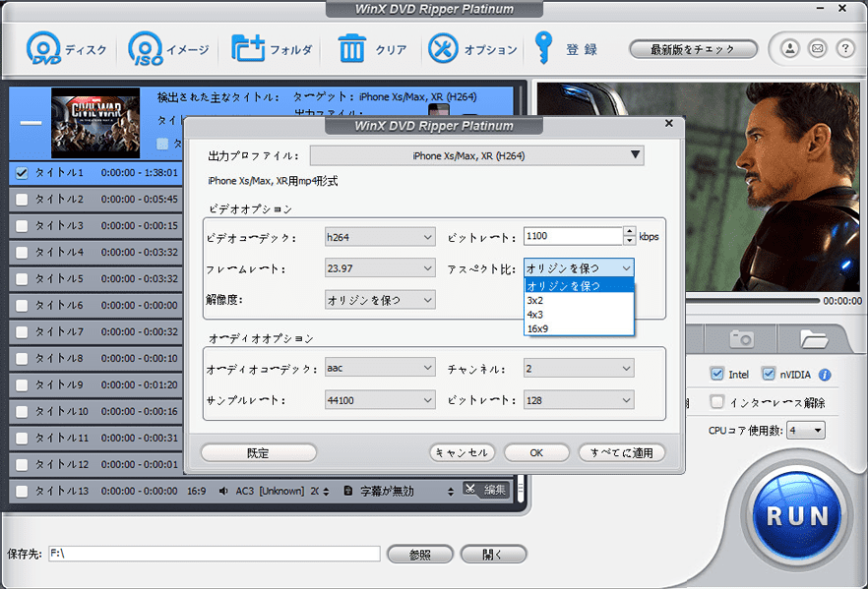Open the snapshot camera tab

point(742,338)
